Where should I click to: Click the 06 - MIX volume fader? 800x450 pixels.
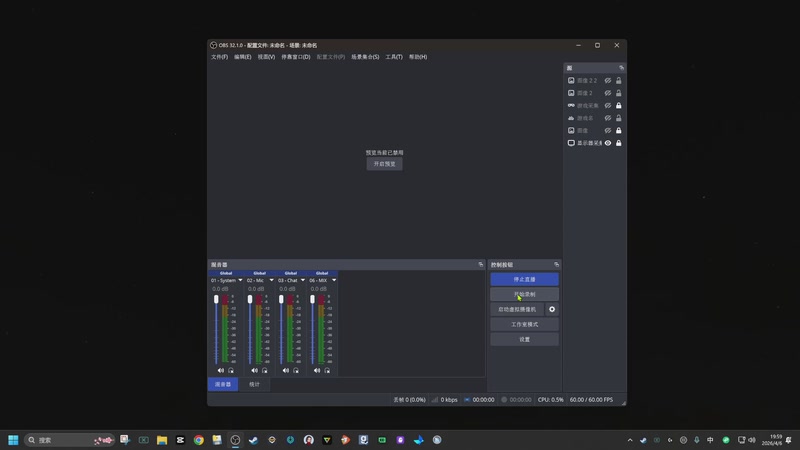[x=312, y=299]
